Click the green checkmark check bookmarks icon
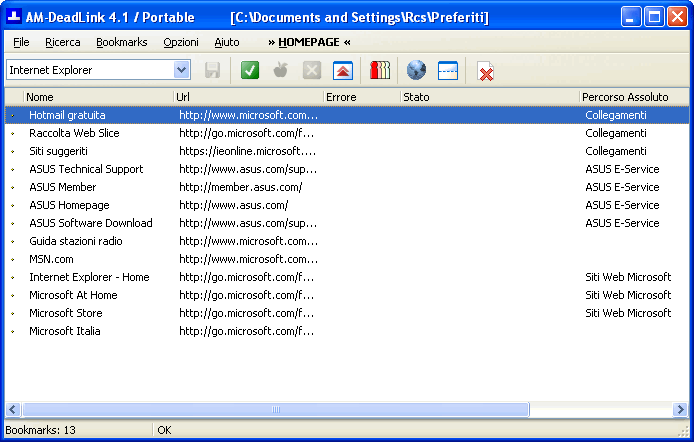The height and width of the screenshot is (442, 694). [x=250, y=70]
